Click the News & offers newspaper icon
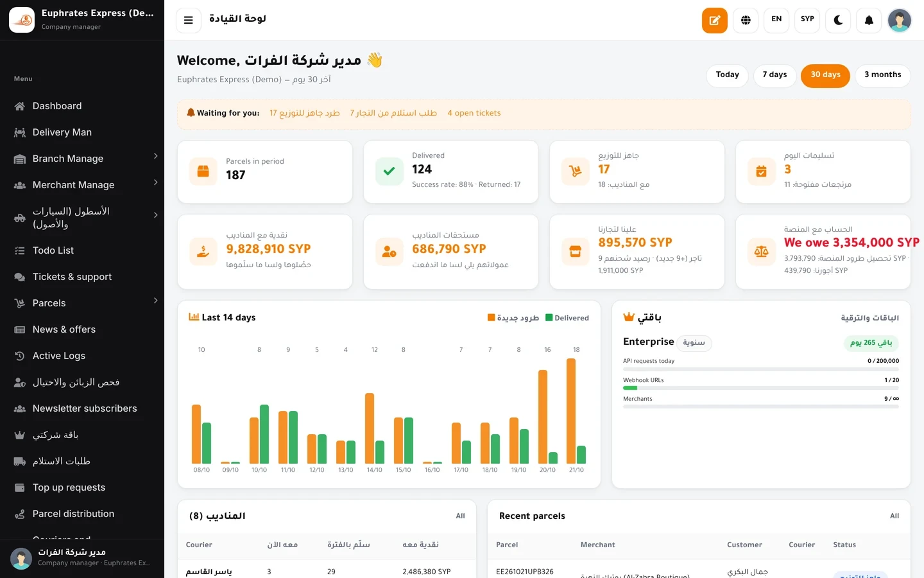 pos(20,329)
